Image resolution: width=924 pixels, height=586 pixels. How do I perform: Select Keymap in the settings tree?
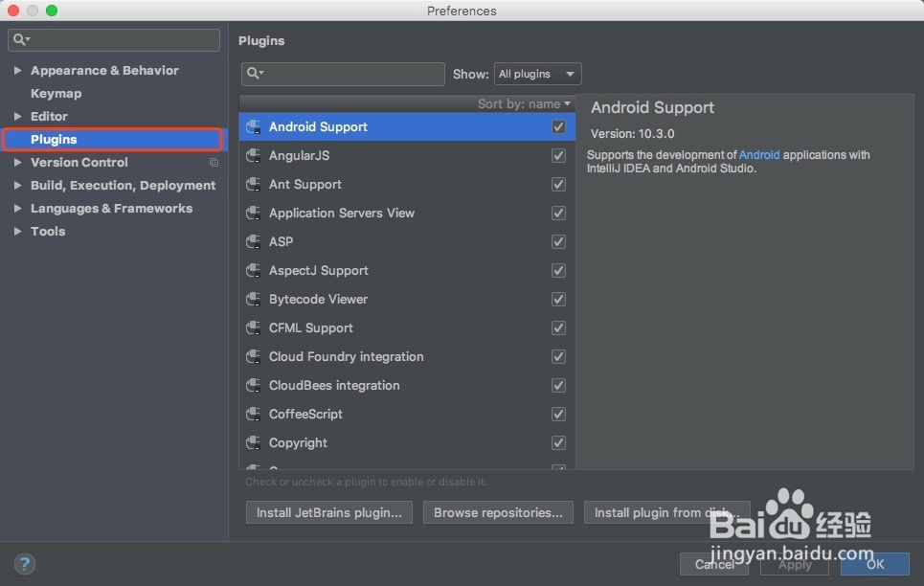pyautogui.click(x=56, y=93)
